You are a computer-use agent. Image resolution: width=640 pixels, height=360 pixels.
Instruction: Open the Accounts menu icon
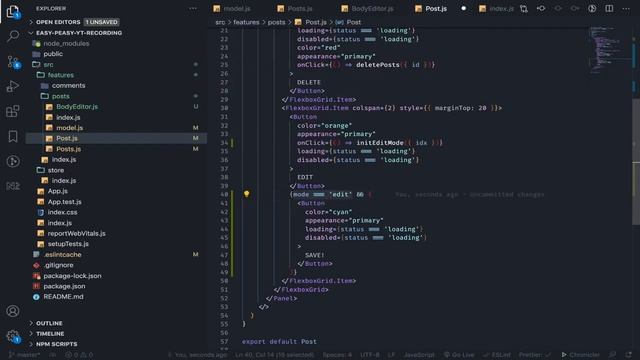tap(13, 311)
